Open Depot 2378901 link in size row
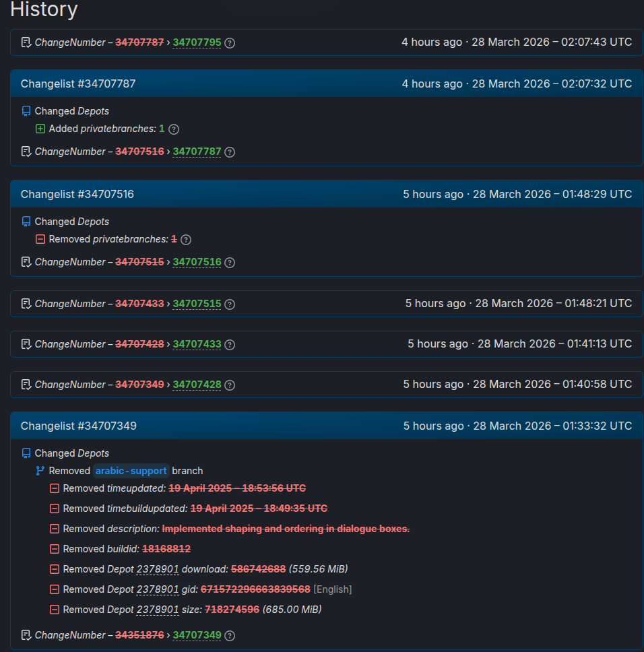Screen dimensions: 644x652 158,609
